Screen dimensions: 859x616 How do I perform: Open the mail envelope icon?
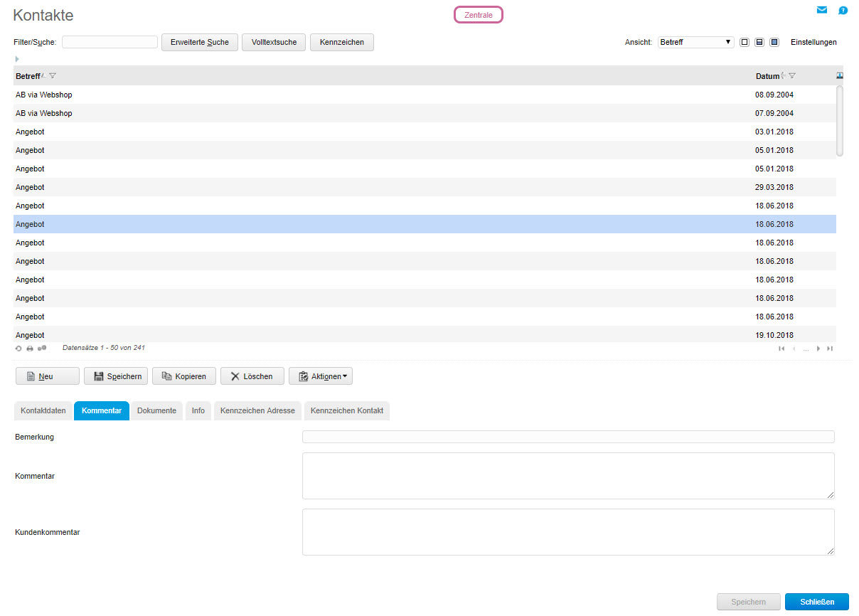coord(822,10)
